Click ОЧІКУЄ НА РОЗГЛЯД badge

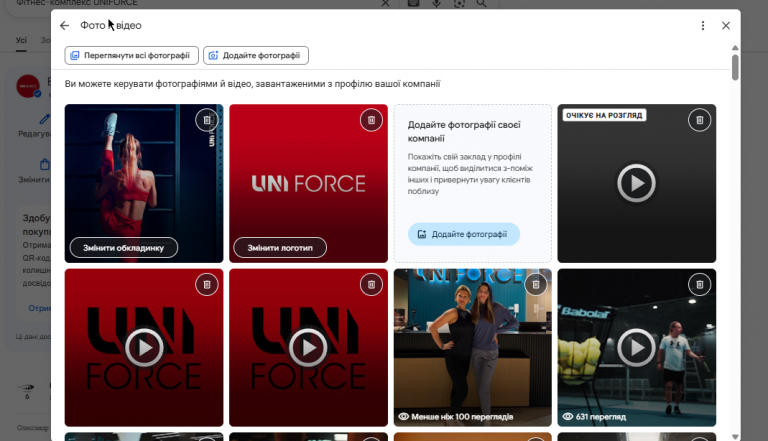[604, 115]
